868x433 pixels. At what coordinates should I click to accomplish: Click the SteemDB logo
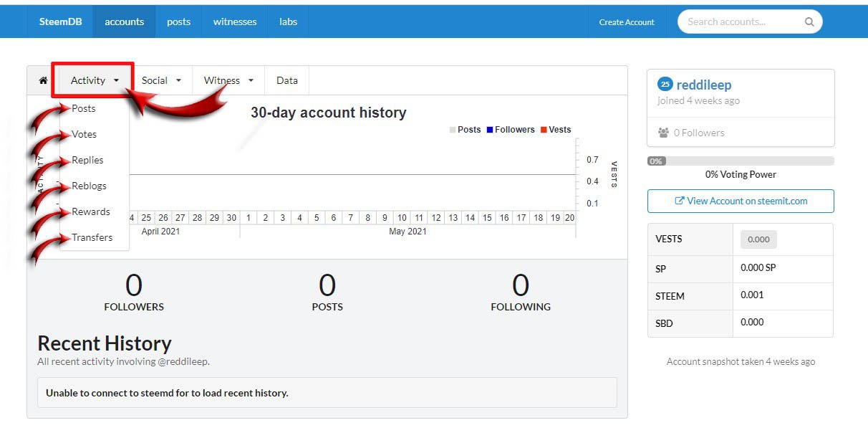coord(60,22)
